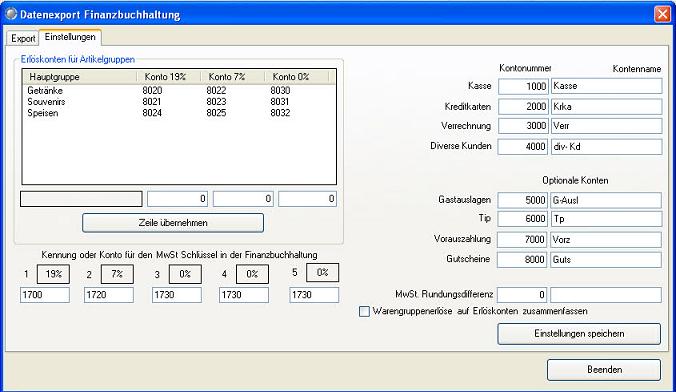
Task: Enable Warengruppenerlöse auf Erlöskonten zusammenfassen checkbox
Action: 364,311
